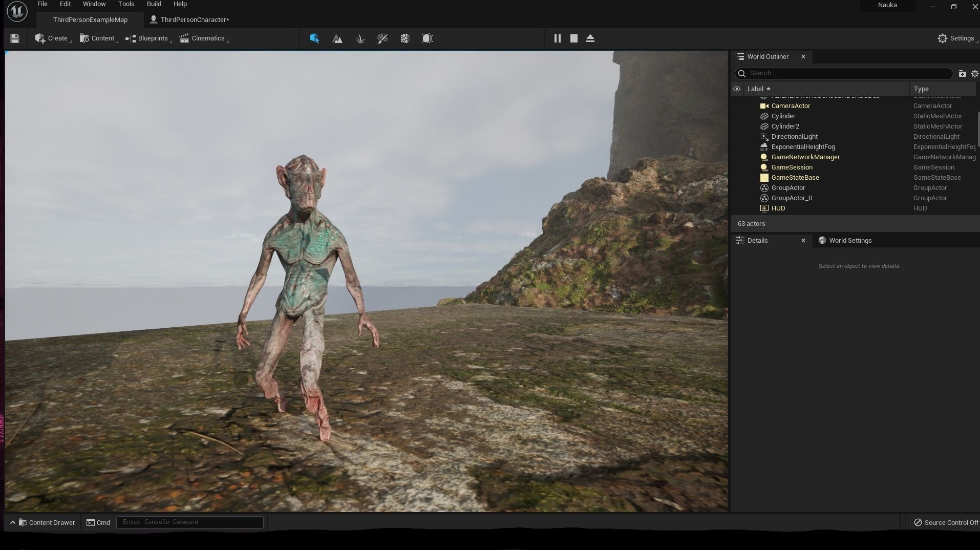
Task: Close the Details tab
Action: 803,241
